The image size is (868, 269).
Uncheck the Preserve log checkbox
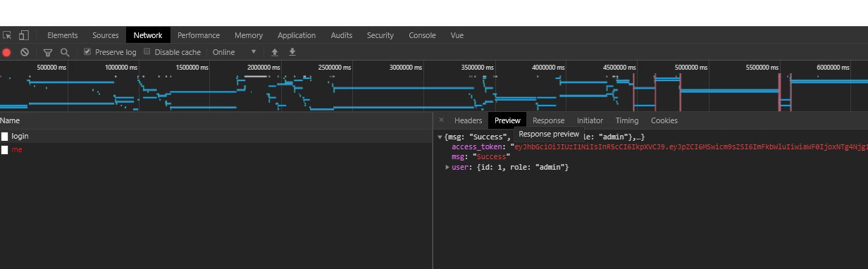[87, 51]
